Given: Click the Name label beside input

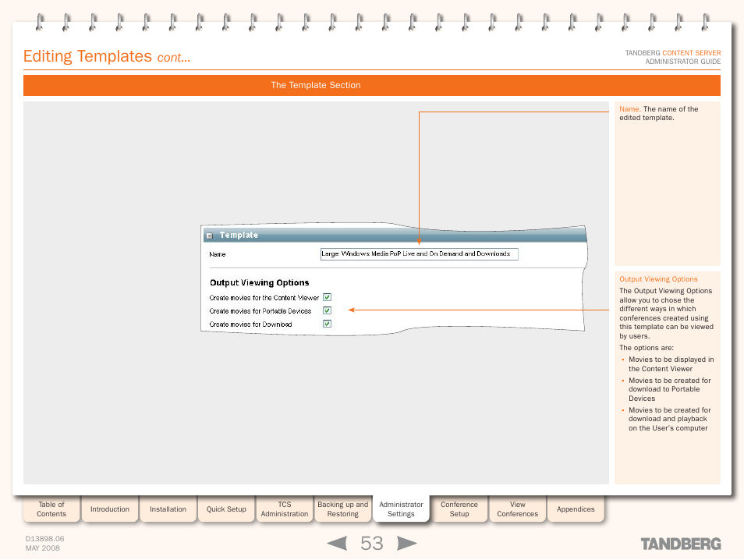Looking at the screenshot, I should 218,254.
